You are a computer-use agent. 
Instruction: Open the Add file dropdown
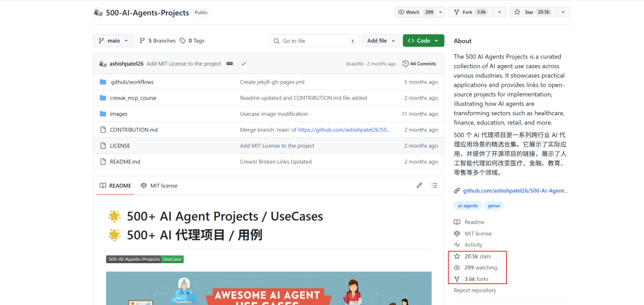pos(380,41)
